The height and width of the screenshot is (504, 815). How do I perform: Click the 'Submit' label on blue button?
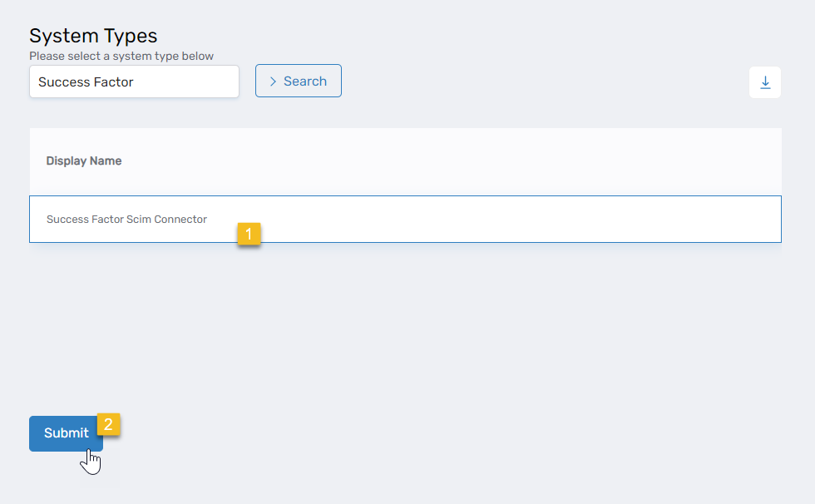[x=66, y=433]
